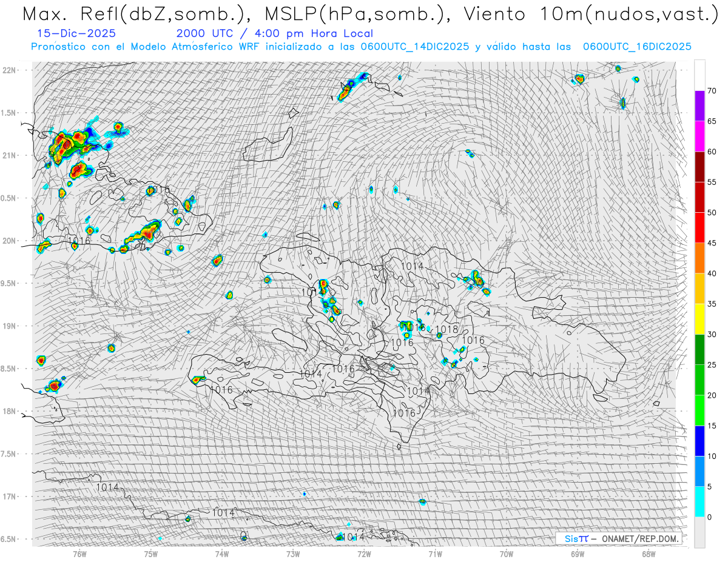Click the colorbar value label '15'
728x562 pixels.
[x=712, y=426]
